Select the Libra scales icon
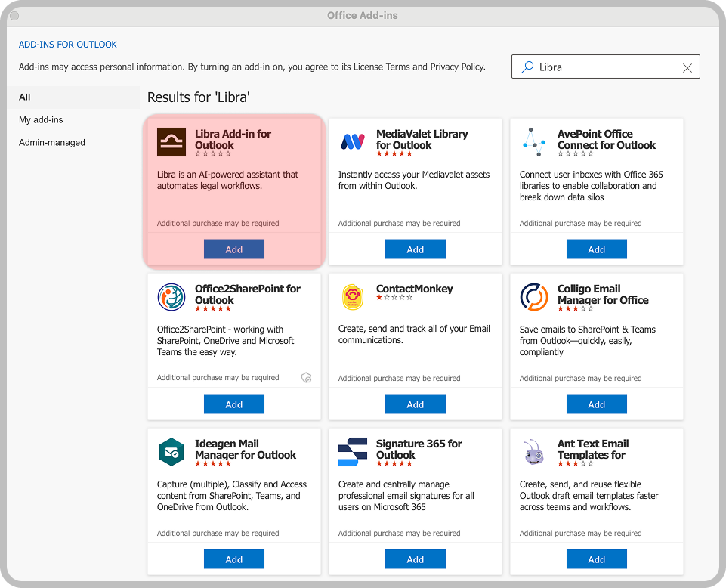The width and height of the screenshot is (726, 588). pyautogui.click(x=171, y=141)
